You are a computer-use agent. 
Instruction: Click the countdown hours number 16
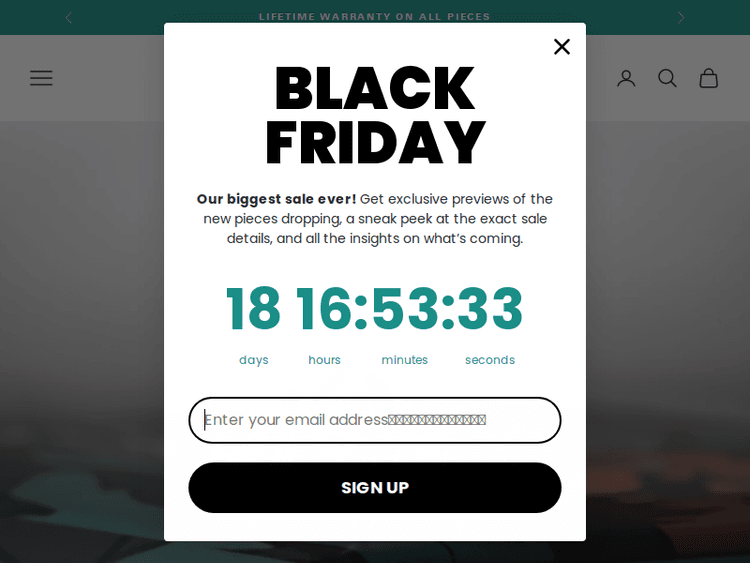324,309
